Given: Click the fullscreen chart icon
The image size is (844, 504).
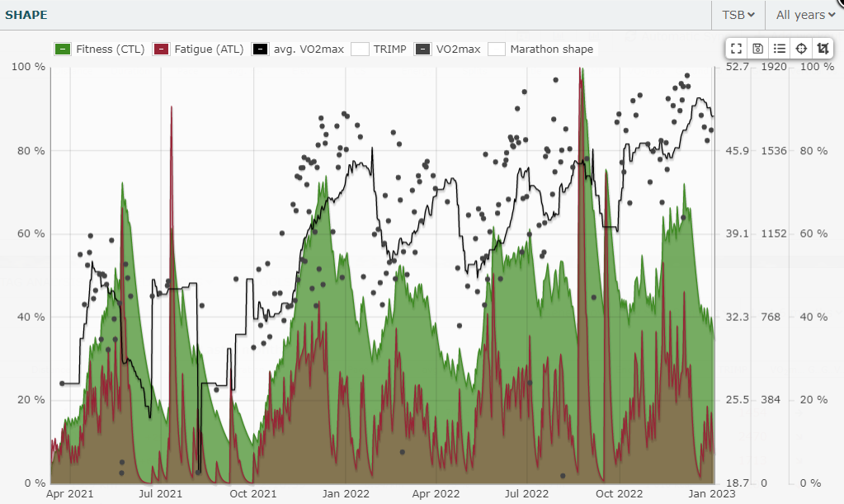Looking at the screenshot, I should pos(738,49).
